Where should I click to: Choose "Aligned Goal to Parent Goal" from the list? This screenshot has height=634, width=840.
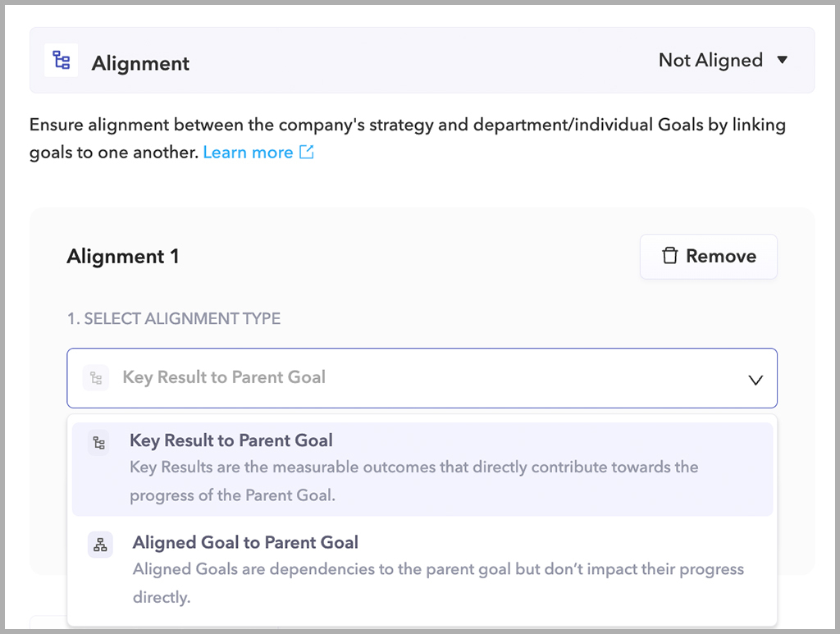point(245,542)
